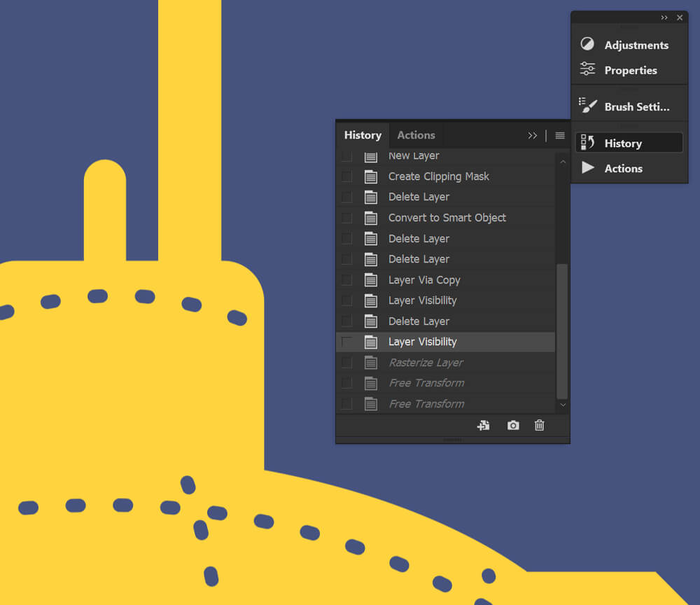Jump to the last Free Transform state

tap(426, 404)
